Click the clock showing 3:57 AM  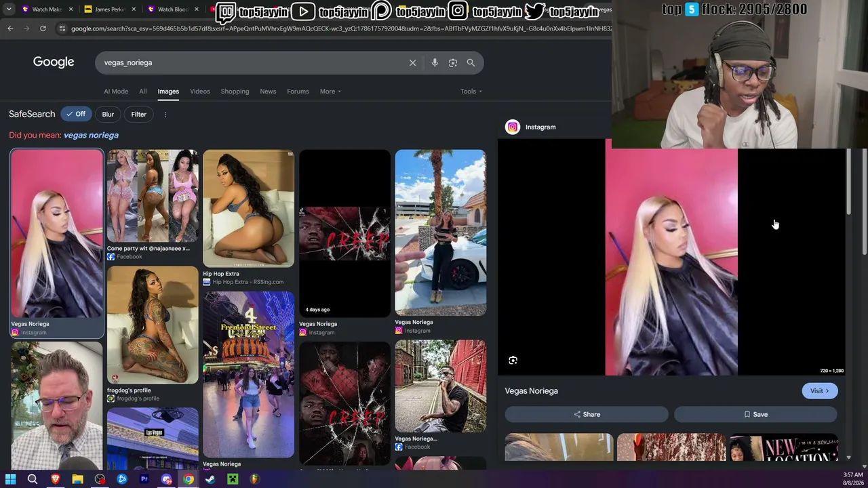[852, 475]
